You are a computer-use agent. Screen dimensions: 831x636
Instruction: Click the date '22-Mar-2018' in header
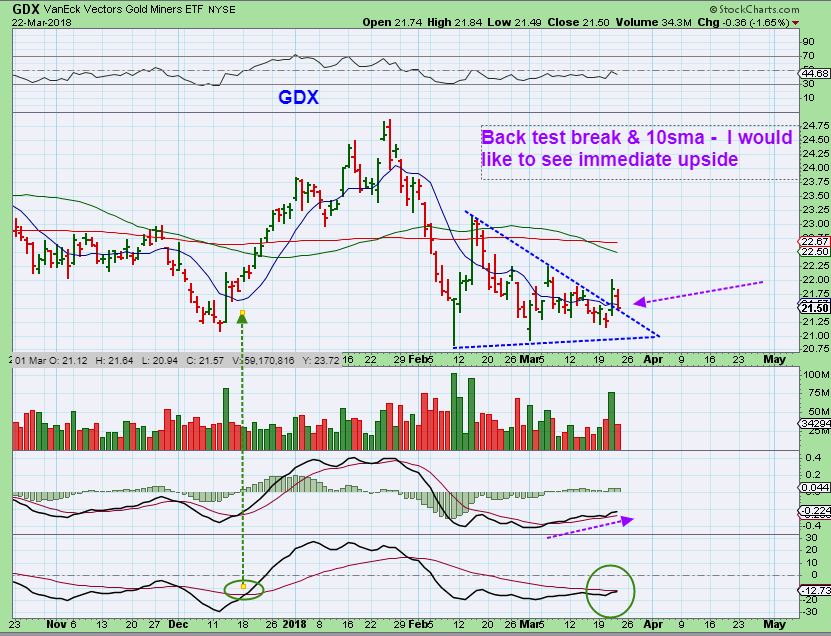coord(41,22)
